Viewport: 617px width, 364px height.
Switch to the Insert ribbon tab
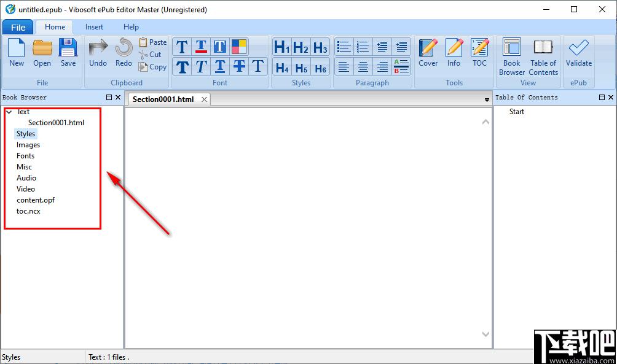[94, 27]
